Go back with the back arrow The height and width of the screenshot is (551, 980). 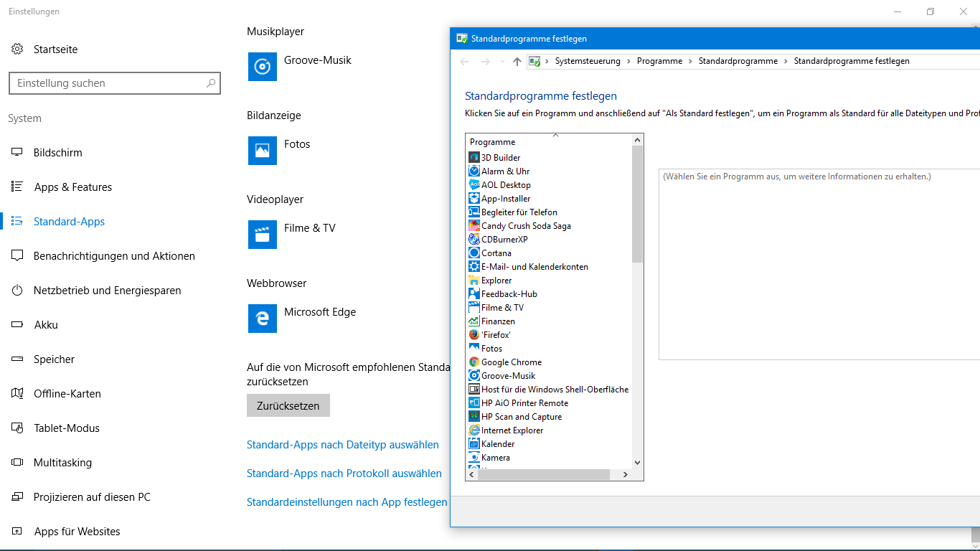464,62
